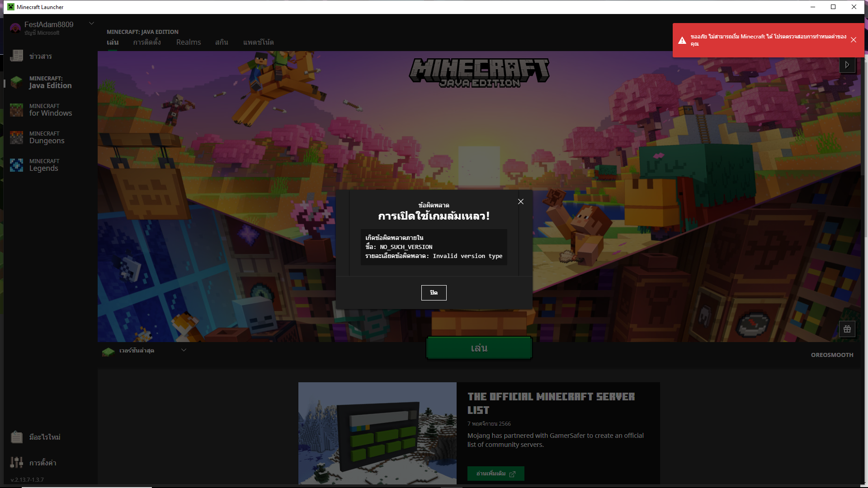Click the gift box icon on banner
The height and width of the screenshot is (488, 868).
point(847,329)
